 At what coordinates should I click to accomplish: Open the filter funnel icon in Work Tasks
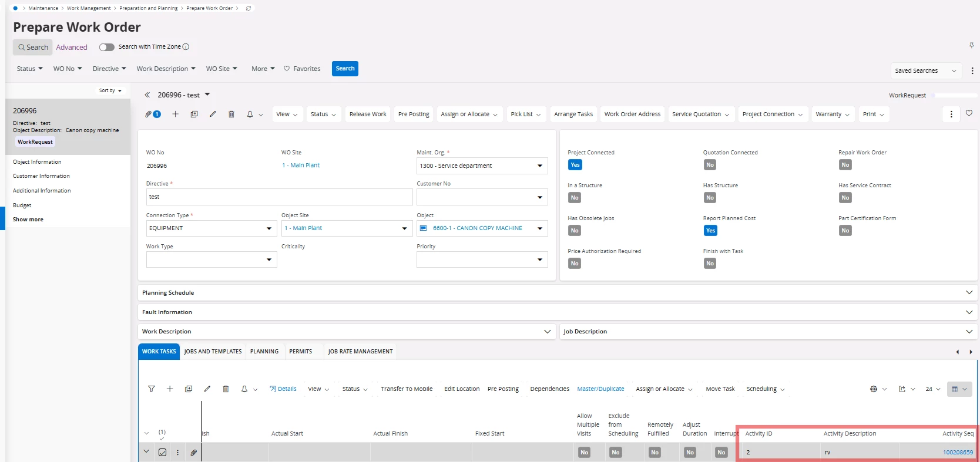tap(152, 389)
